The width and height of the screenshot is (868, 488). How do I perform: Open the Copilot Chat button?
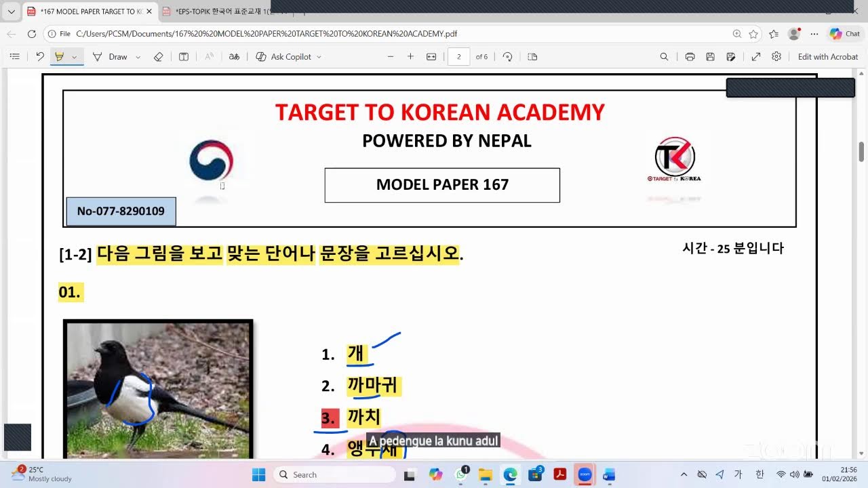(844, 34)
